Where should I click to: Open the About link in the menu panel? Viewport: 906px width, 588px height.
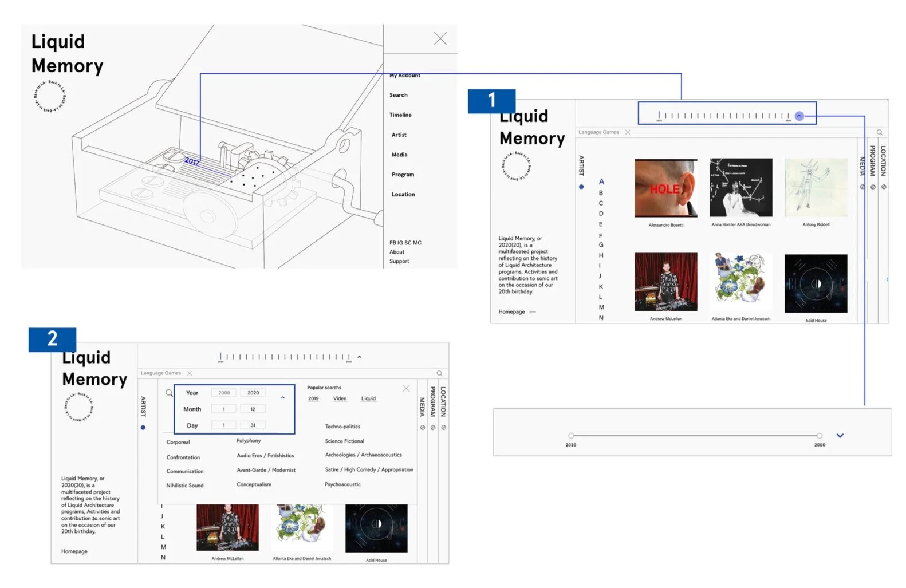(x=397, y=252)
